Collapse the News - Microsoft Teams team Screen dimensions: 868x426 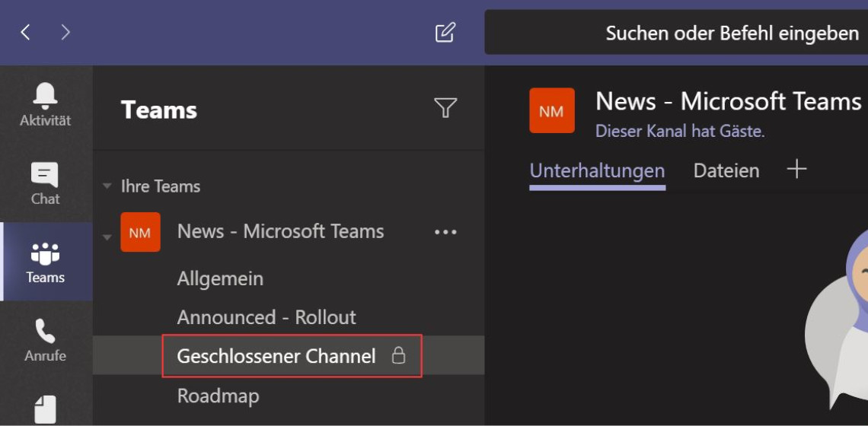(107, 237)
